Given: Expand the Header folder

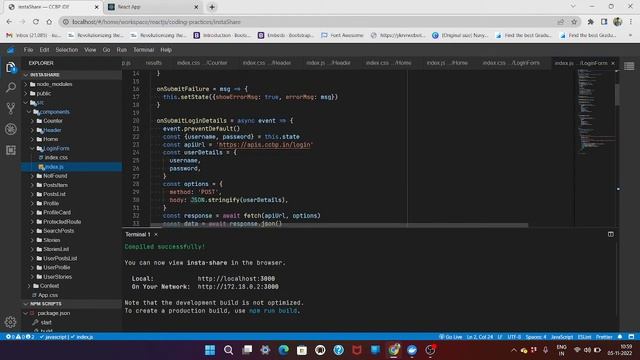Looking at the screenshot, I should [33, 130].
